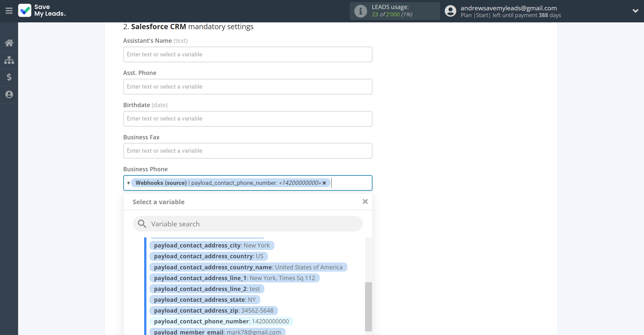Open the billing dollar icon
The image size is (644, 335).
[x=9, y=77]
